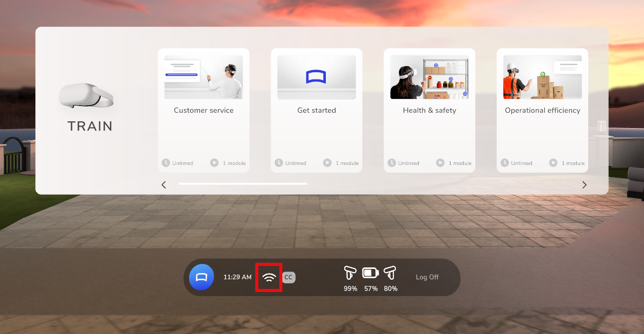The height and width of the screenshot is (334, 644).
Task: Click headset battery icon showing 57%
Action: 370,273
